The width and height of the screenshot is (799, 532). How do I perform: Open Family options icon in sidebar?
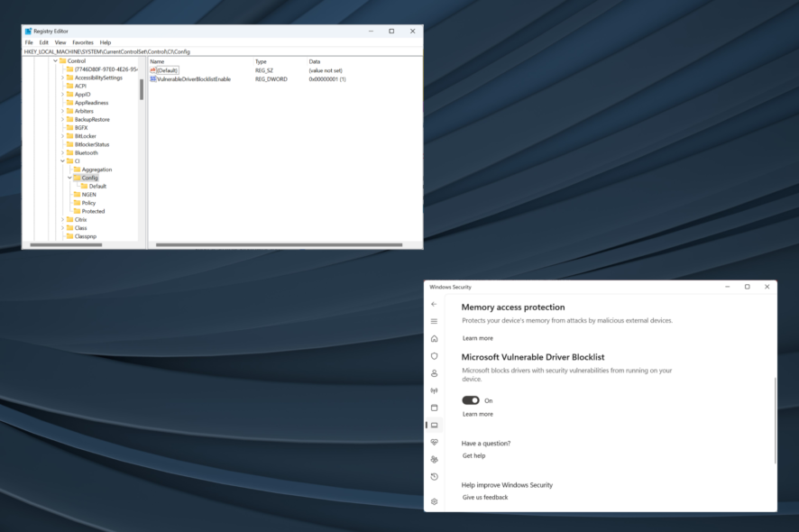click(x=434, y=460)
